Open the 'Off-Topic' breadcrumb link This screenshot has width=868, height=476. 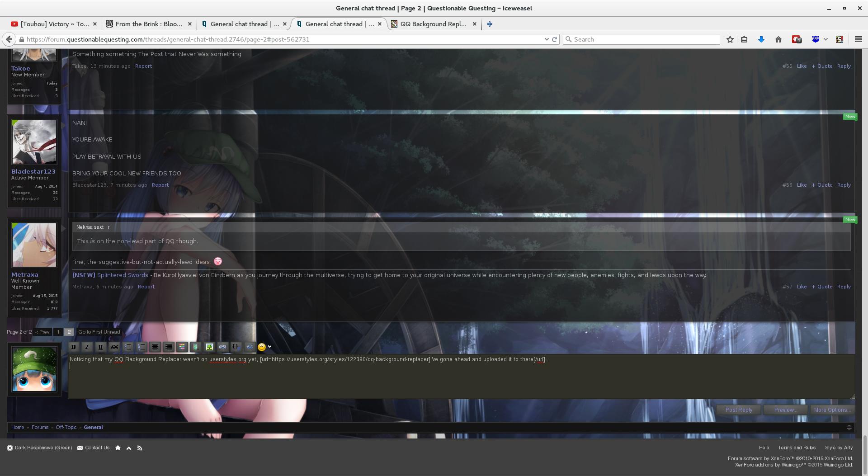point(66,427)
